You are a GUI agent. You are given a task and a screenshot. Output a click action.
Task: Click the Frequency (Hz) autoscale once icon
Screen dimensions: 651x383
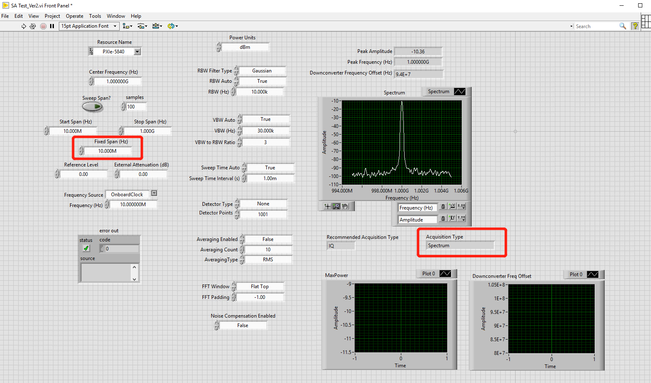coord(452,207)
